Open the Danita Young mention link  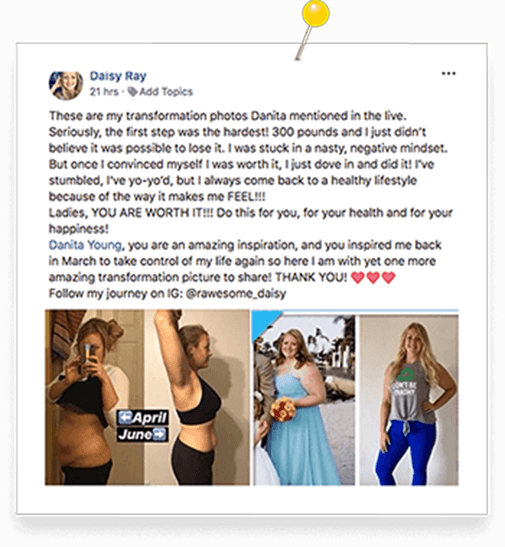click(85, 245)
